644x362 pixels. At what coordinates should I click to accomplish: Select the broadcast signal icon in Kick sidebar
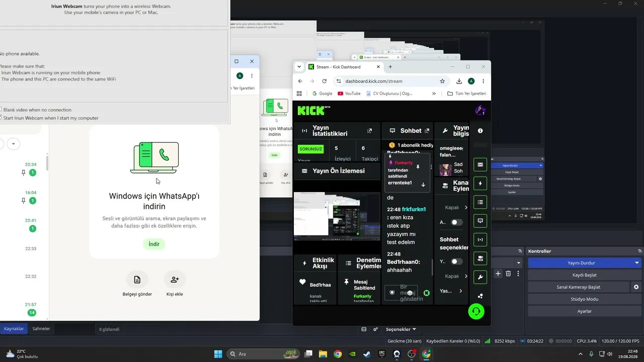(x=480, y=239)
